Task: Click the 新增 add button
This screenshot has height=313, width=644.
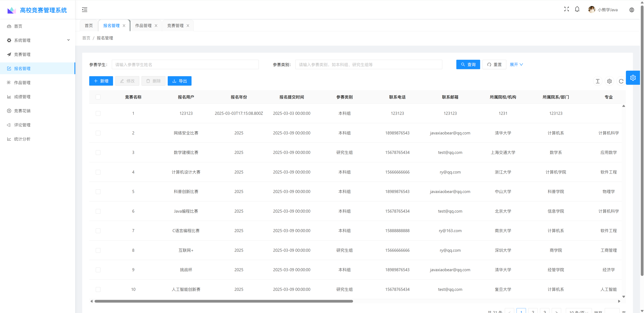Action: [101, 81]
